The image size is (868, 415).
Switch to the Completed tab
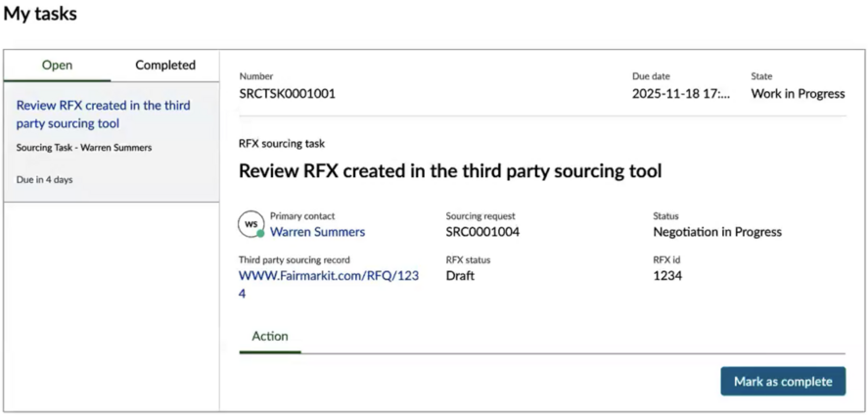pyautogui.click(x=165, y=66)
